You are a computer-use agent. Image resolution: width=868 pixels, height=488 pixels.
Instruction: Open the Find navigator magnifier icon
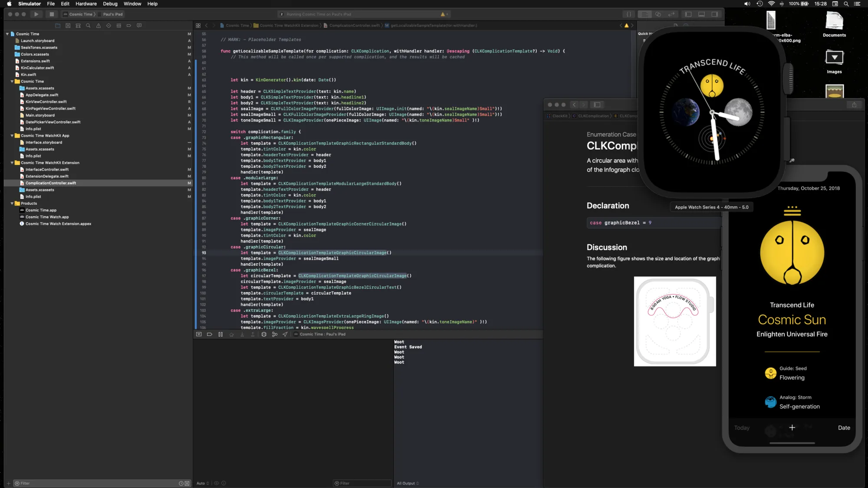pos(88,26)
